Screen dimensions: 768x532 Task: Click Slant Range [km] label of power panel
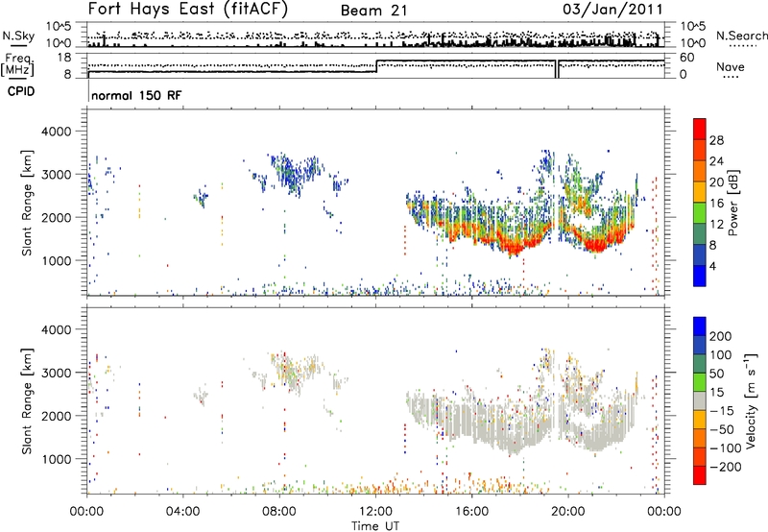pyautogui.click(x=27, y=203)
